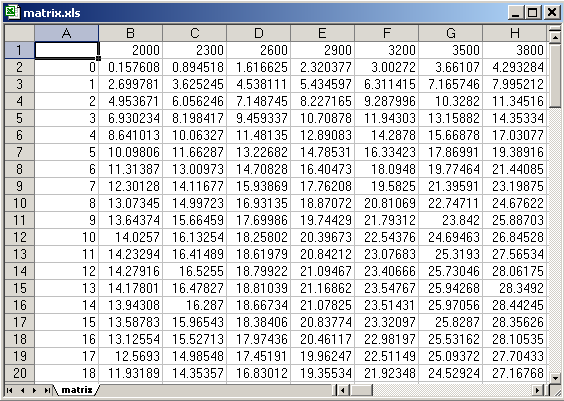
Task: Select row 5 header
Action: tap(19, 118)
